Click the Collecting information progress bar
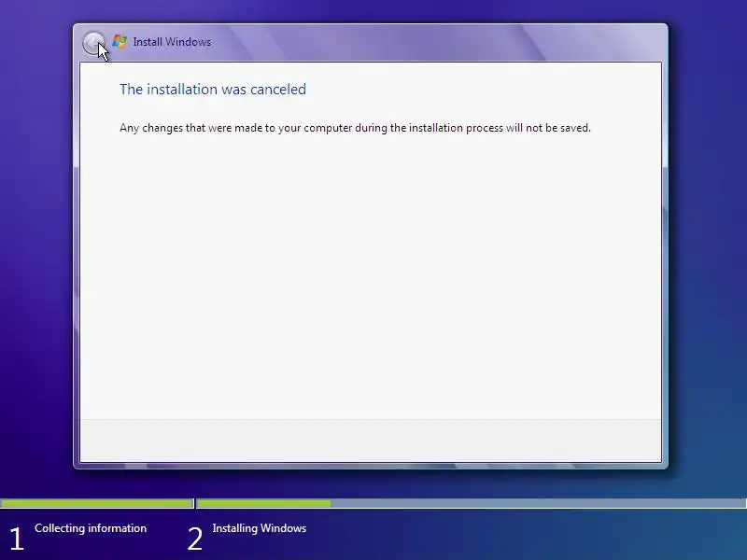747x560 pixels. 97,503
